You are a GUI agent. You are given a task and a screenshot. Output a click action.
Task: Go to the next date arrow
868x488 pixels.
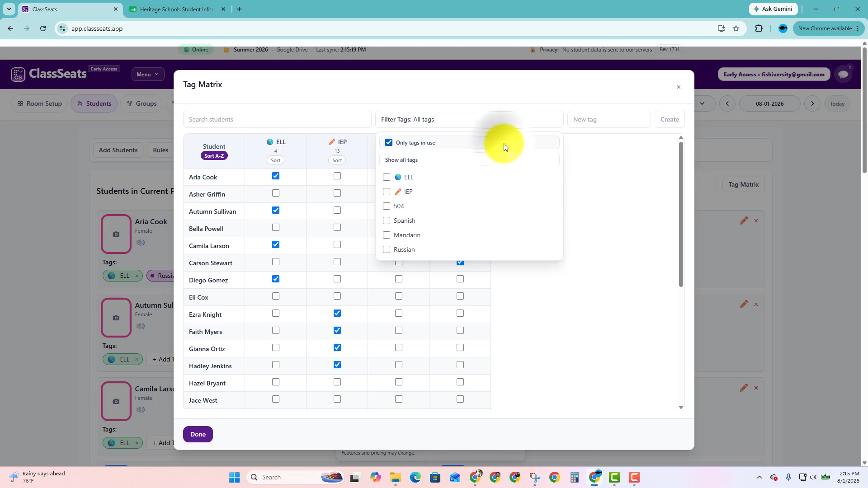[x=812, y=103]
